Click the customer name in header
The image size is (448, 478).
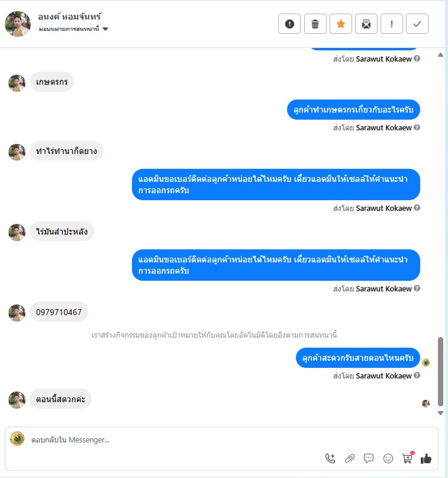click(x=69, y=17)
